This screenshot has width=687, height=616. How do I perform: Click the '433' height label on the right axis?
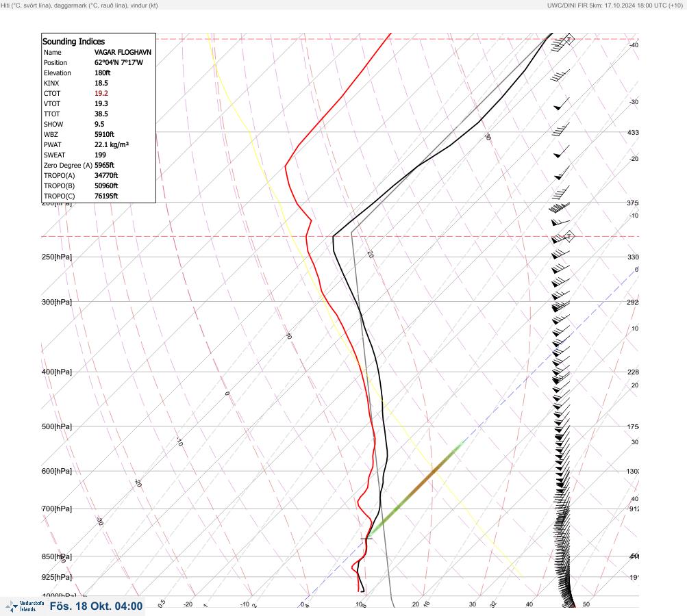click(633, 132)
